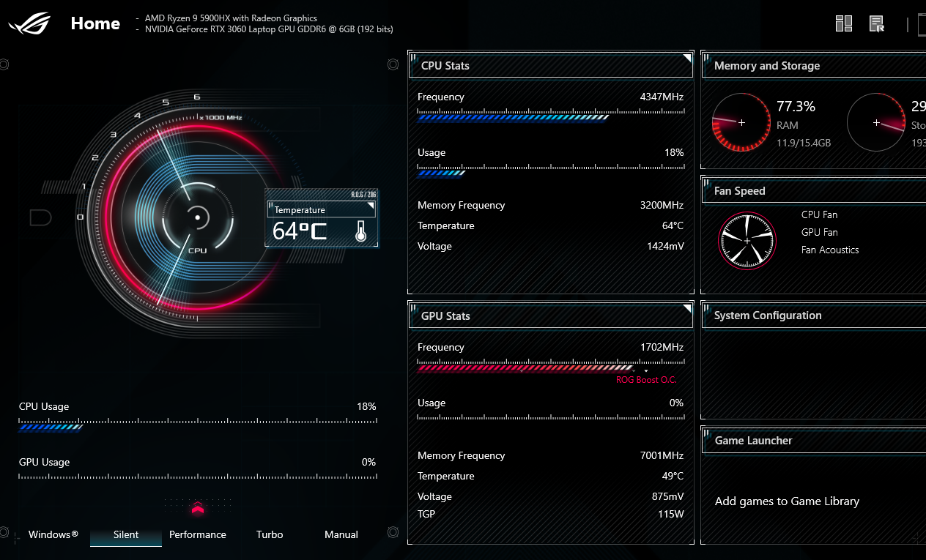This screenshot has height=560, width=926.
Task: Click the red GPU Frequency bar
Action: [550, 366]
